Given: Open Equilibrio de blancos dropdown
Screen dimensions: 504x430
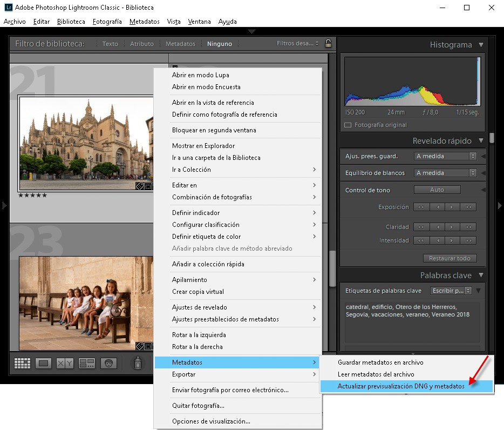Looking at the screenshot, I should coord(445,173).
